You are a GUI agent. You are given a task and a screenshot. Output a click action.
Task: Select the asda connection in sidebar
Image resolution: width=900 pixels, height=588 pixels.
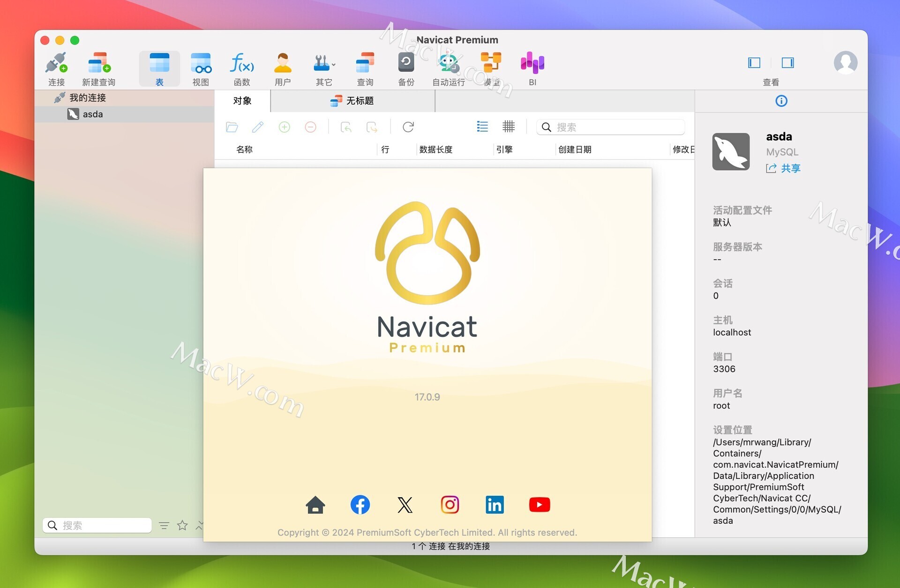click(x=124, y=114)
